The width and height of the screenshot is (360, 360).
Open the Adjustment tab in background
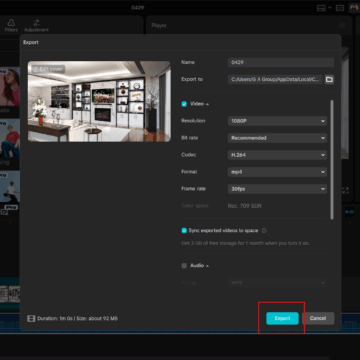click(x=36, y=26)
